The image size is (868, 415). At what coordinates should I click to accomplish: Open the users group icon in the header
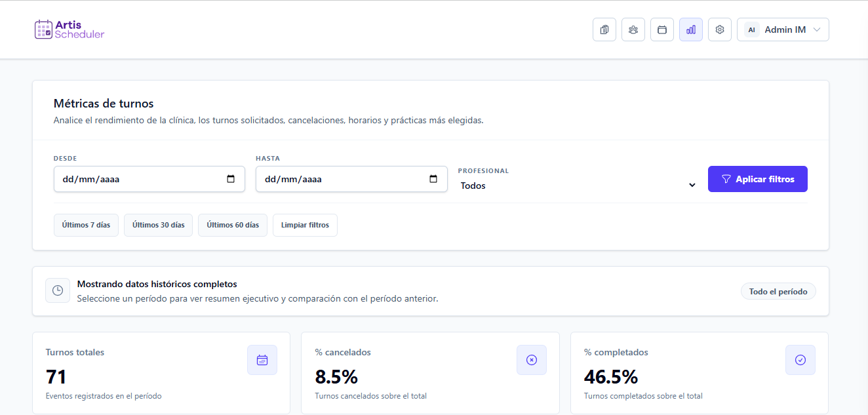tap(633, 30)
